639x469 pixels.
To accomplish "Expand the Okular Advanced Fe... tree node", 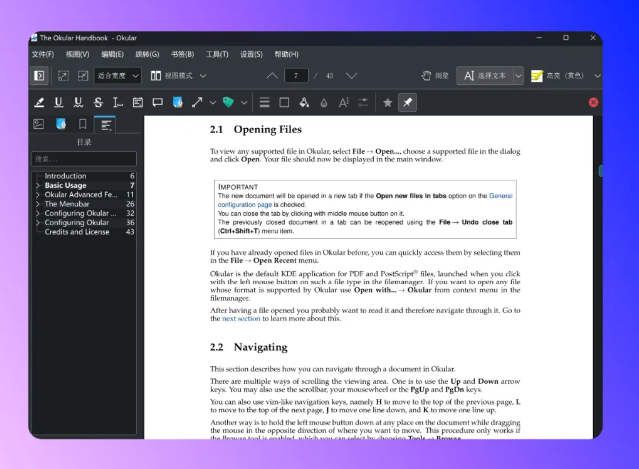I will [38, 195].
